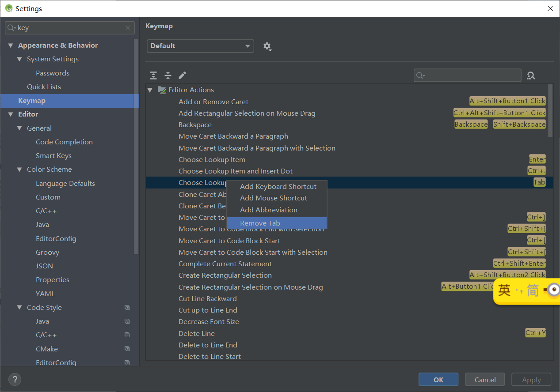Collapse all actions in the keymap tree
The image size is (560, 392).
click(x=168, y=75)
